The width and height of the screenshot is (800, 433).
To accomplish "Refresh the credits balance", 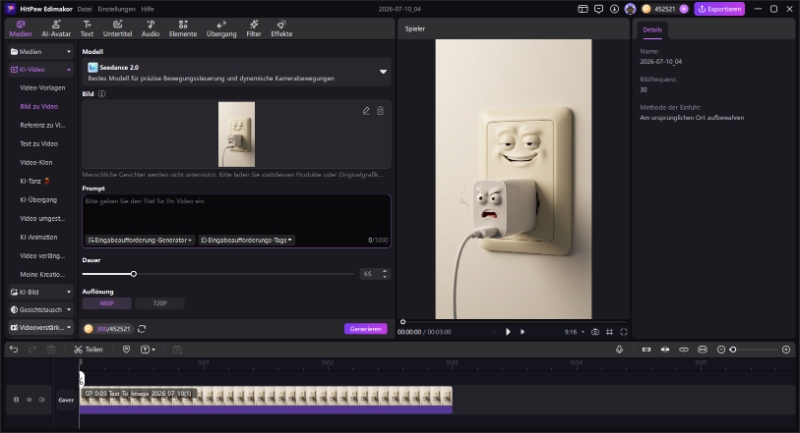I will click(x=142, y=329).
